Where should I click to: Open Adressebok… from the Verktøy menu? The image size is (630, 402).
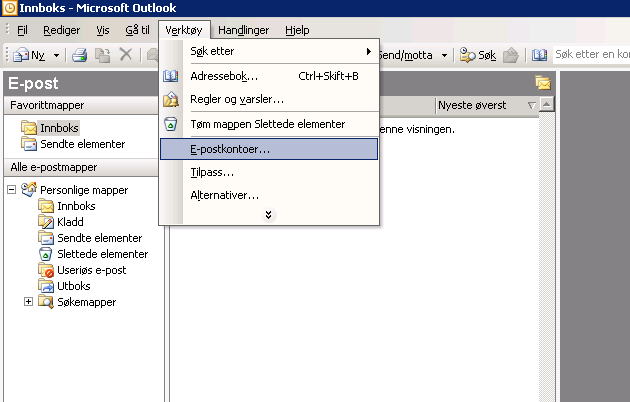[x=269, y=76]
